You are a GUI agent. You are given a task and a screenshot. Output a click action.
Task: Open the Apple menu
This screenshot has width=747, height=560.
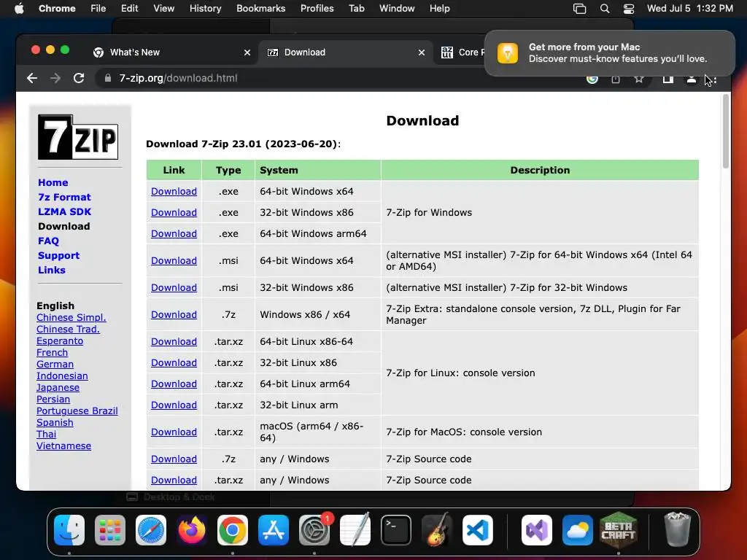pyautogui.click(x=19, y=9)
